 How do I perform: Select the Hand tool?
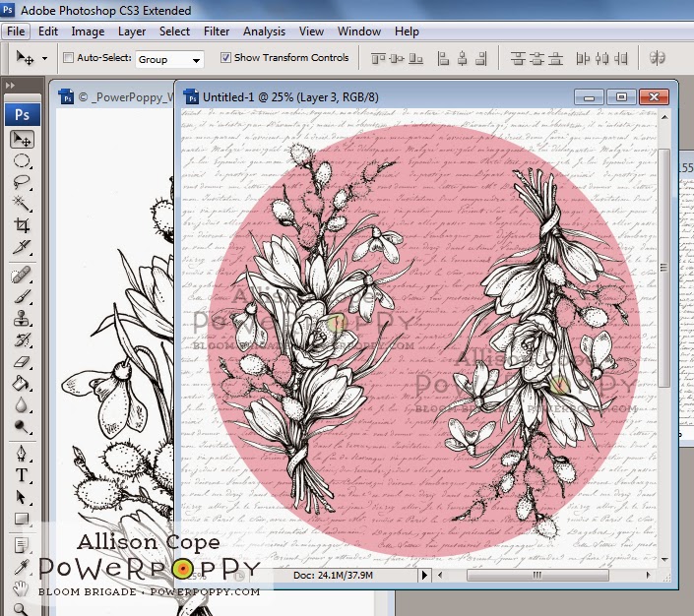tap(21, 588)
